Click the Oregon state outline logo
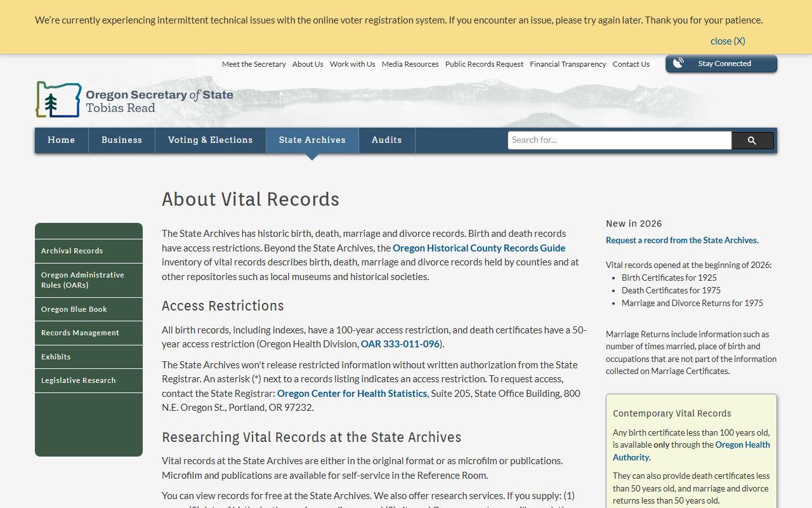 [x=58, y=100]
